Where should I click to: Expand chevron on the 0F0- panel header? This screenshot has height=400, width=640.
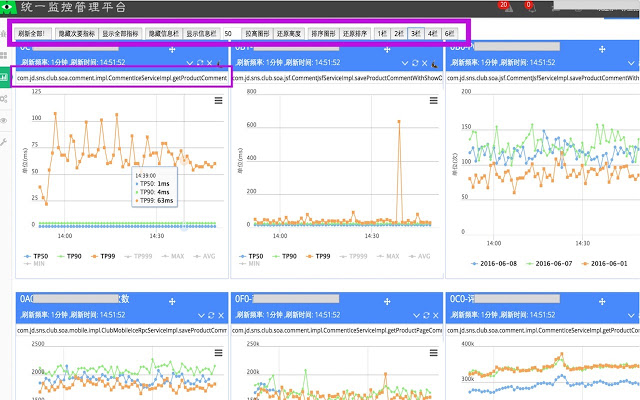(x=416, y=316)
